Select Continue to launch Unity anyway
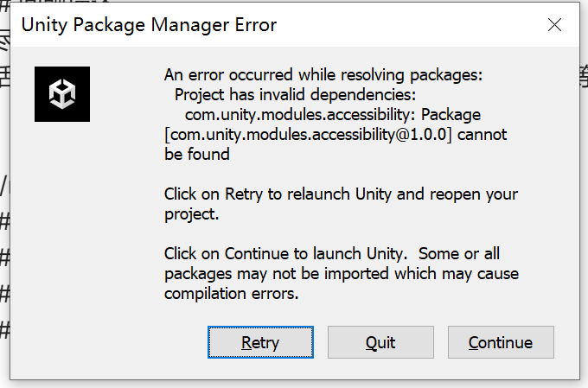Image resolution: width=588 pixels, height=388 pixels. [501, 342]
